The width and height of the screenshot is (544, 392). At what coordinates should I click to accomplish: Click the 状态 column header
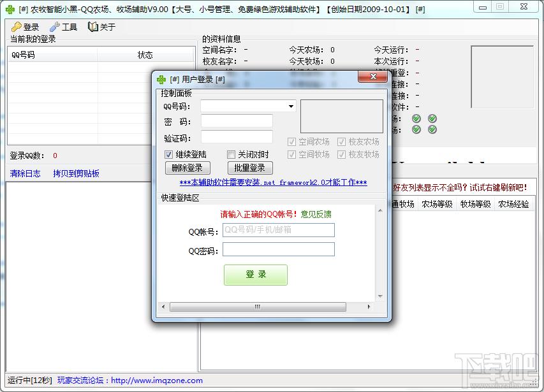[145, 55]
